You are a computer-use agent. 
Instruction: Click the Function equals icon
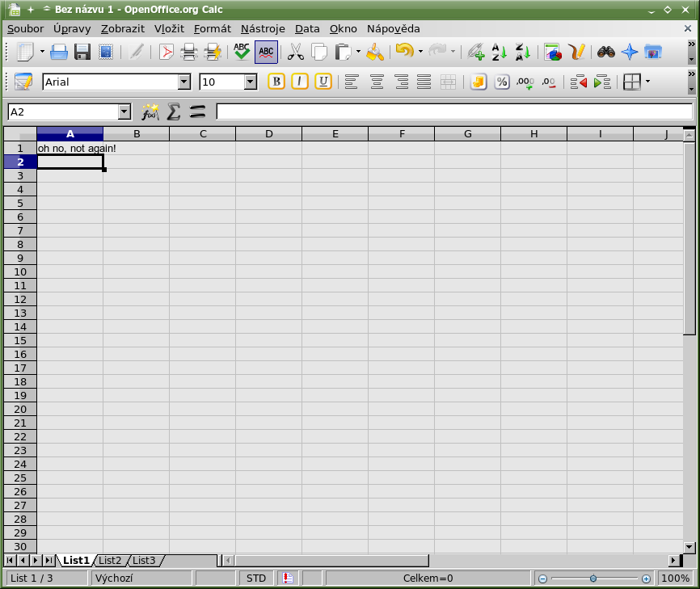click(197, 111)
